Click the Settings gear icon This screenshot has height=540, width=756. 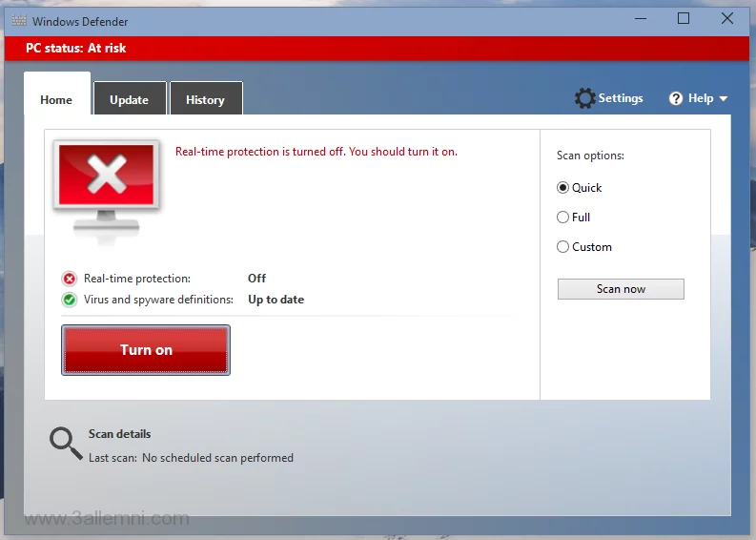584,98
